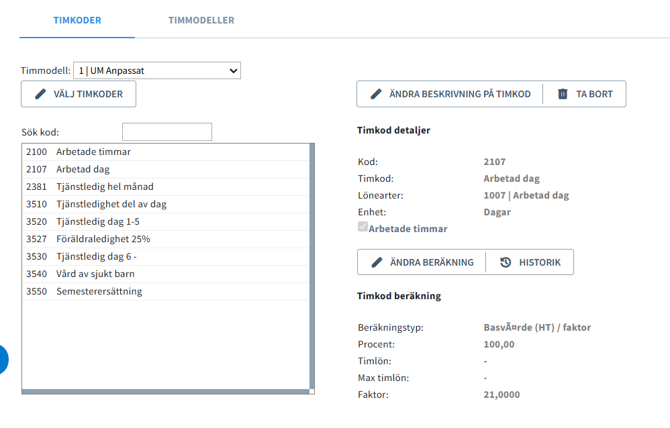Open Historik for the timkod

[x=530, y=262]
